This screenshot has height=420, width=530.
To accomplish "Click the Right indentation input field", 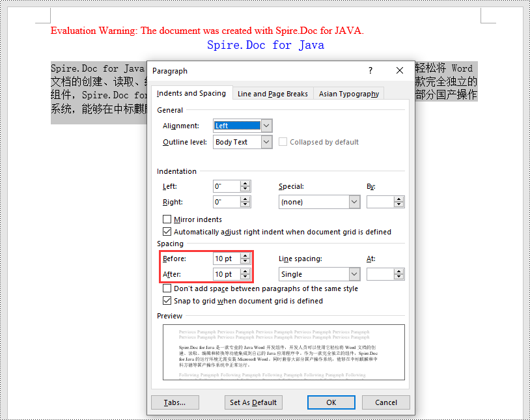I will [227, 202].
